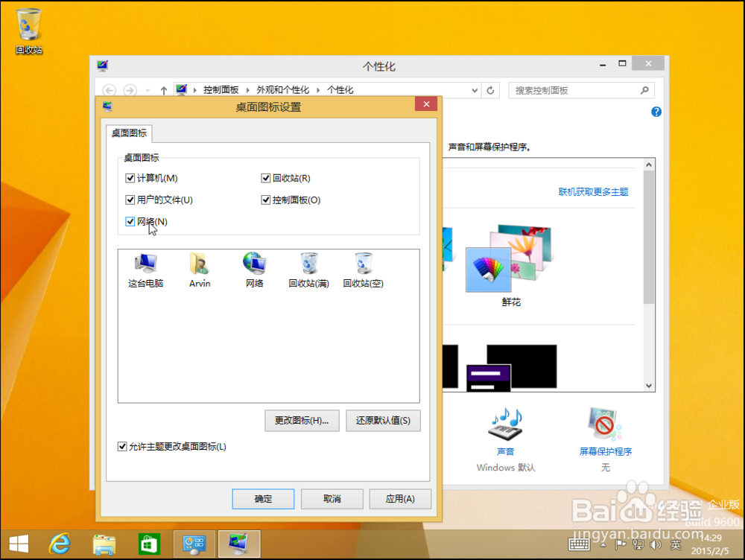Open the address bar dropdown arrow

475,89
